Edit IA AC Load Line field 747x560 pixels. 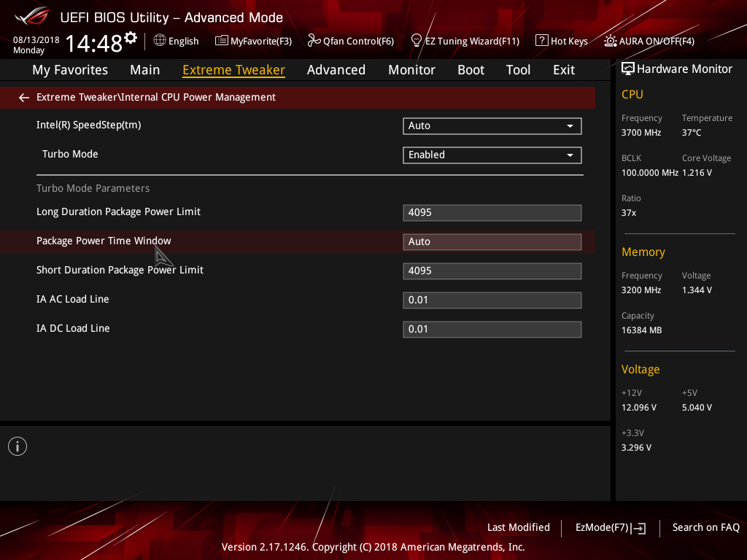pos(492,300)
